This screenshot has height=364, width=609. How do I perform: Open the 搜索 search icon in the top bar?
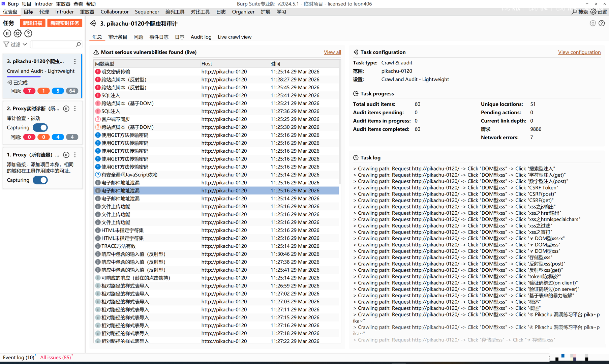574,12
